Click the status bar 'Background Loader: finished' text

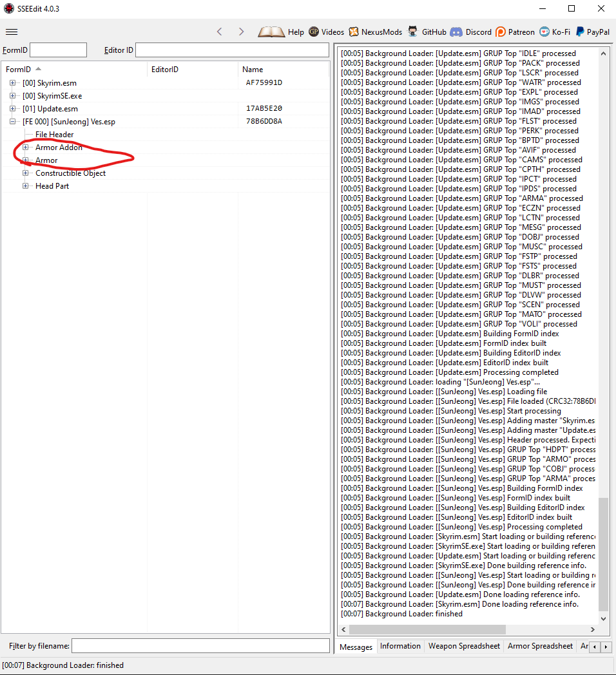[x=63, y=665]
